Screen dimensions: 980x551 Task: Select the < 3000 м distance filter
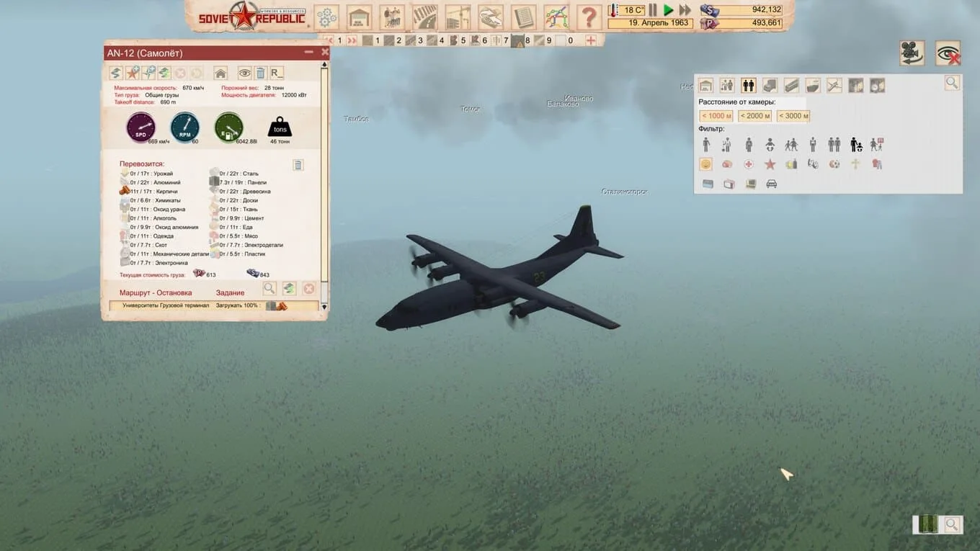coord(793,116)
